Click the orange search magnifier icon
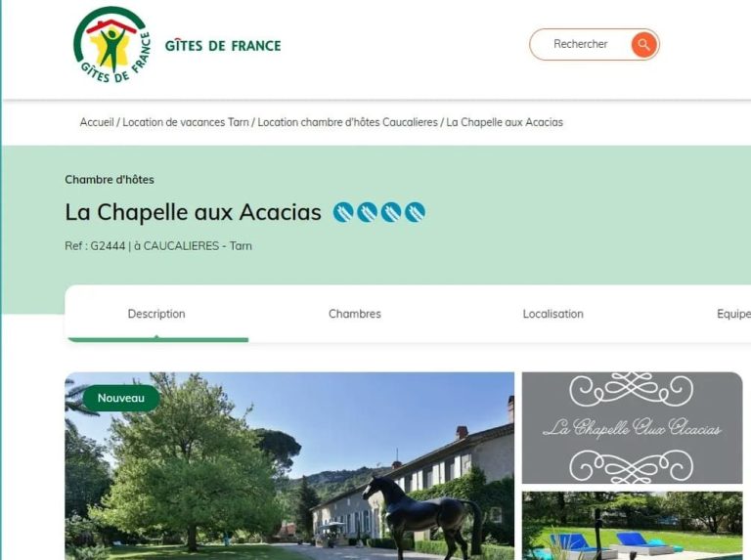The height and width of the screenshot is (560, 751). [643, 45]
